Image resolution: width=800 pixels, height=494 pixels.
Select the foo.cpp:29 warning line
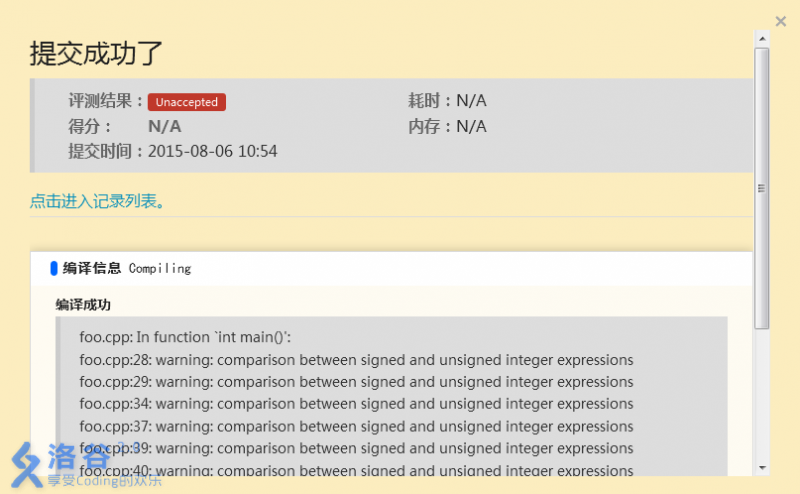(x=356, y=382)
